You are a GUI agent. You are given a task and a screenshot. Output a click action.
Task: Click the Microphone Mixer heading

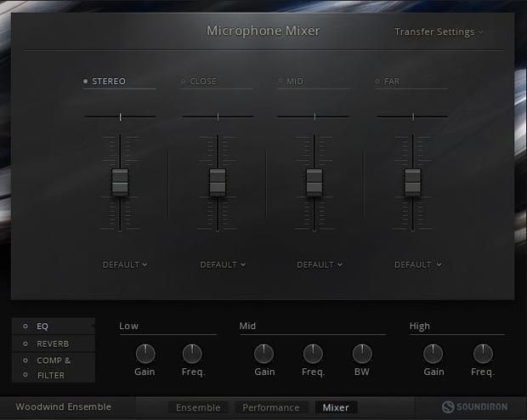click(263, 31)
